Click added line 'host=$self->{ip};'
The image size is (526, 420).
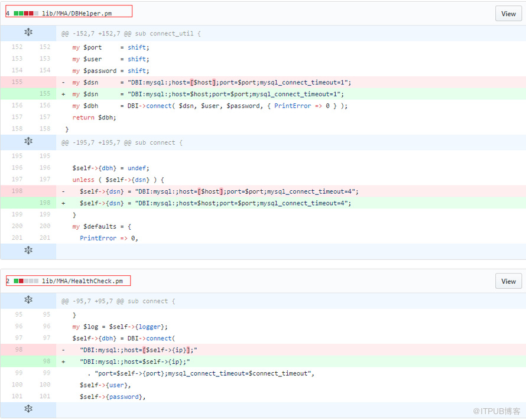(x=135, y=362)
